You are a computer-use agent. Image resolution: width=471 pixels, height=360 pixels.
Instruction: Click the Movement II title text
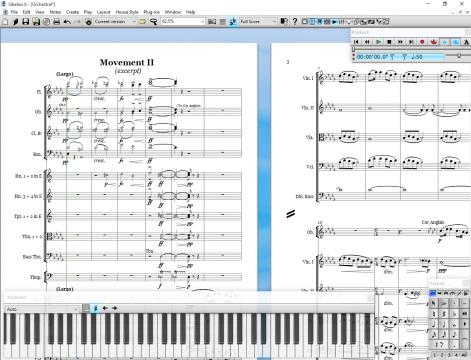127,62
